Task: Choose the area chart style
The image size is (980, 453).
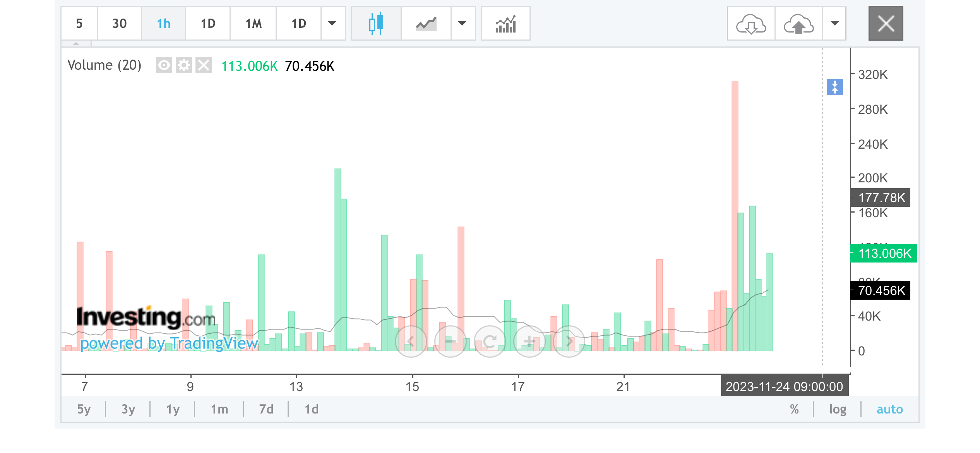Action: point(426,24)
